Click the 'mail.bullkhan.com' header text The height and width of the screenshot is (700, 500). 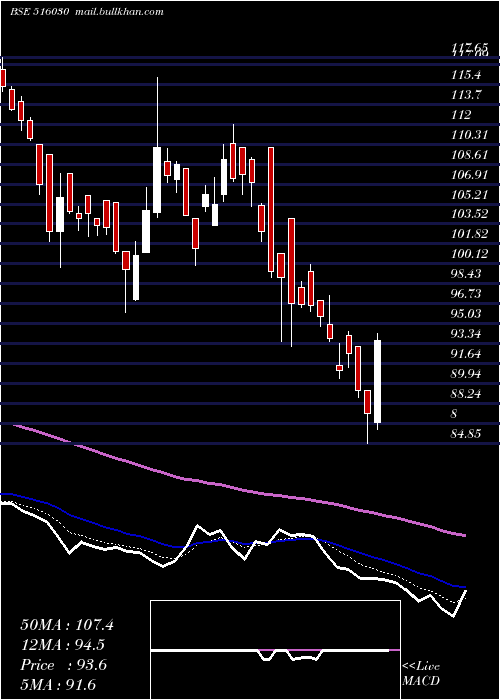pyautogui.click(x=118, y=12)
